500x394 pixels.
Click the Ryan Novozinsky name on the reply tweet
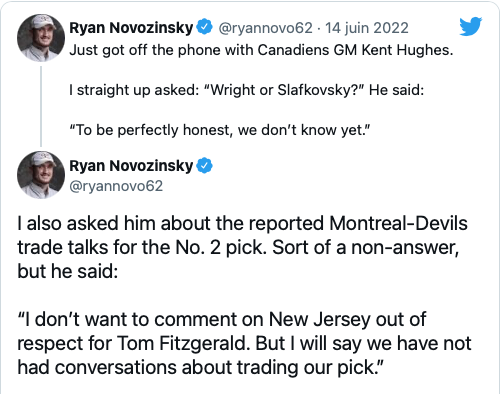[131, 166]
